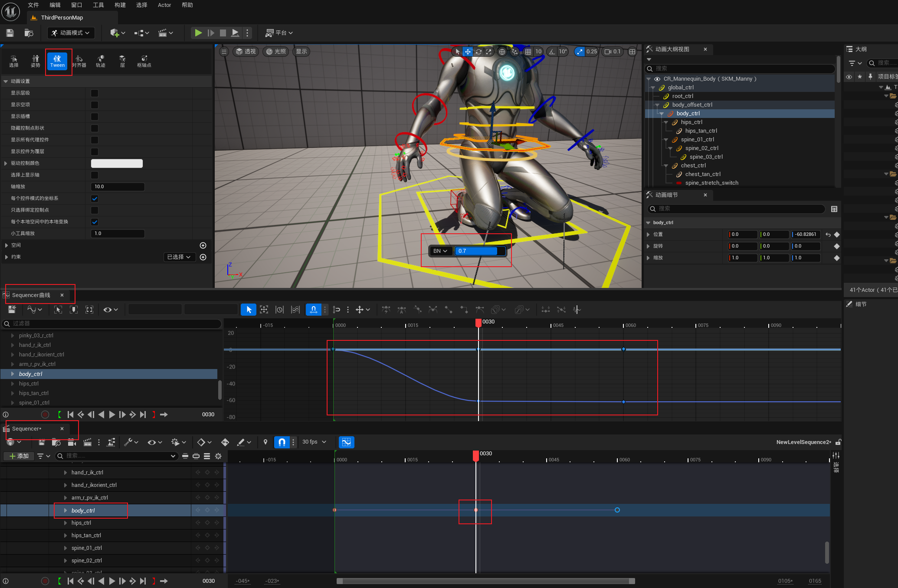Click the 驱动控制颜色 white color swatch
The height and width of the screenshot is (588, 898).
(117, 163)
